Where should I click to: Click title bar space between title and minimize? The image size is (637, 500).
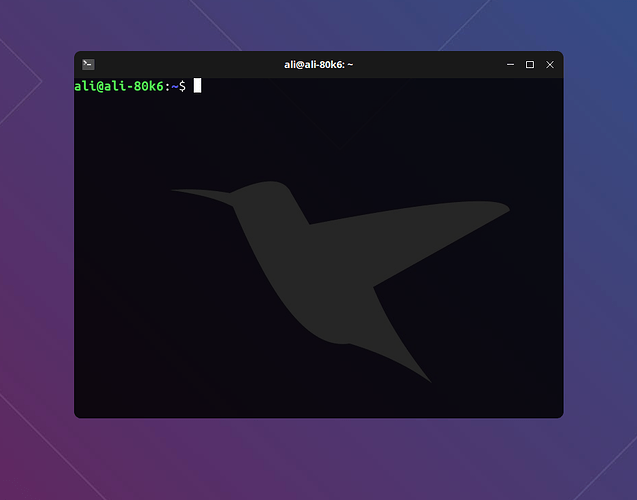click(430, 64)
